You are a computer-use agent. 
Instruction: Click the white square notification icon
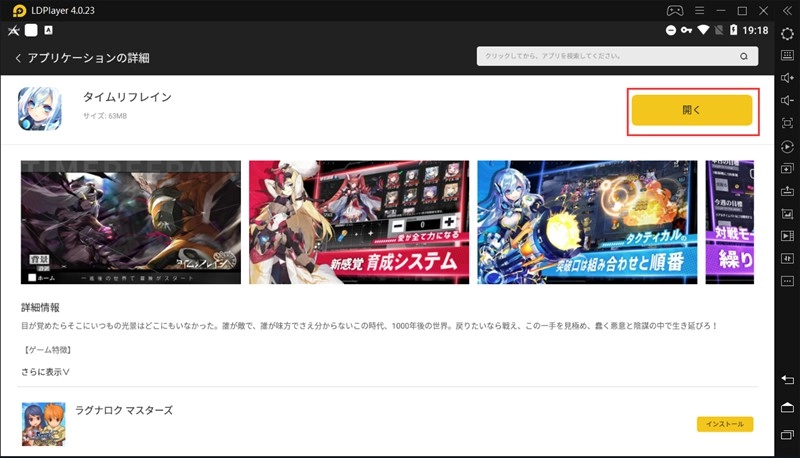pyautogui.click(x=31, y=30)
